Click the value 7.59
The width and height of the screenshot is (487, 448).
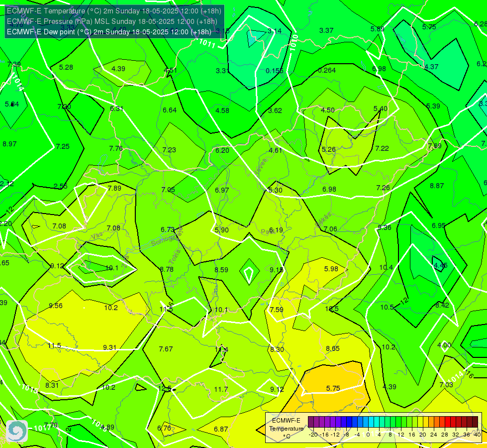(277, 310)
